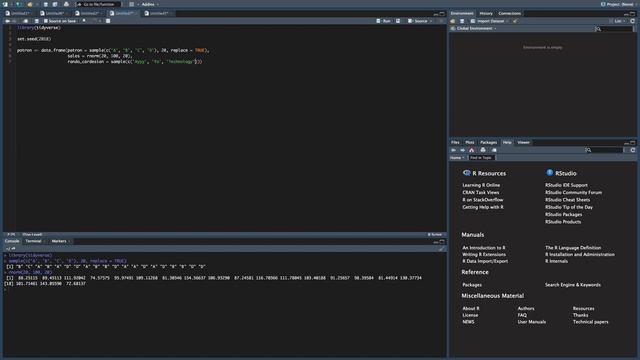Click the Help search field
Image resolution: width=640 pixels, height=360 pixels.
coord(605,150)
